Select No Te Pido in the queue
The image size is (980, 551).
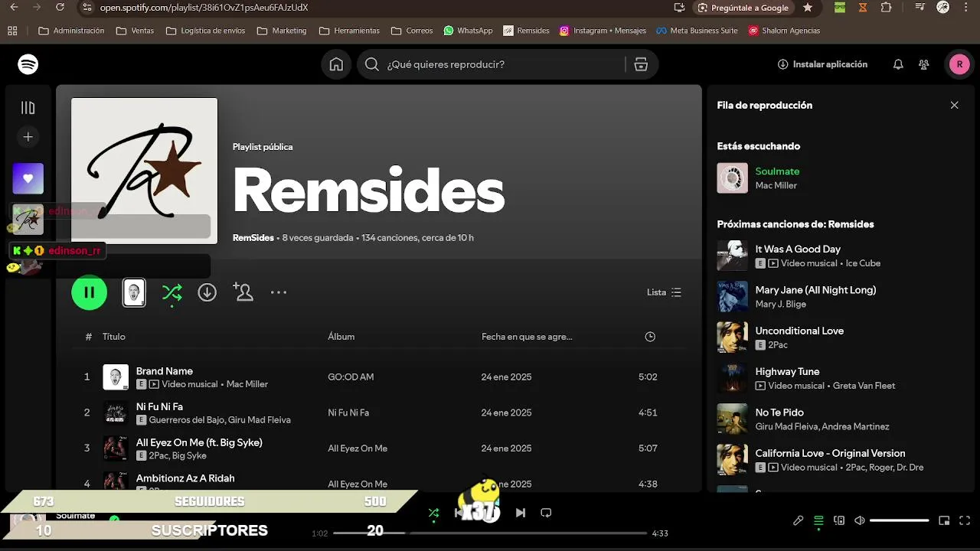779,412
